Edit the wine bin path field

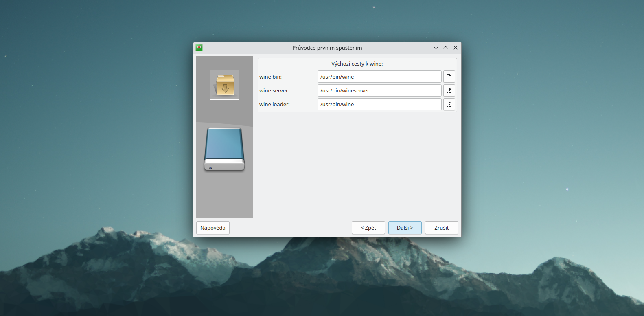pos(379,77)
